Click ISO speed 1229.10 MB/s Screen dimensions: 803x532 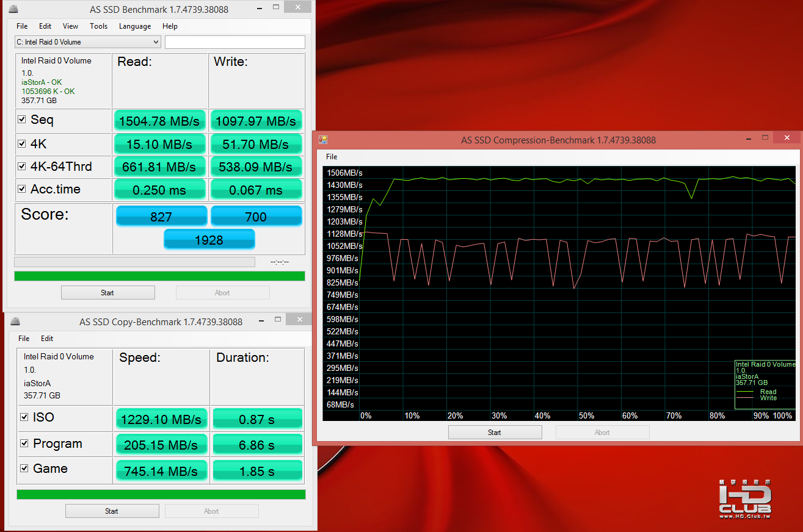(161, 419)
